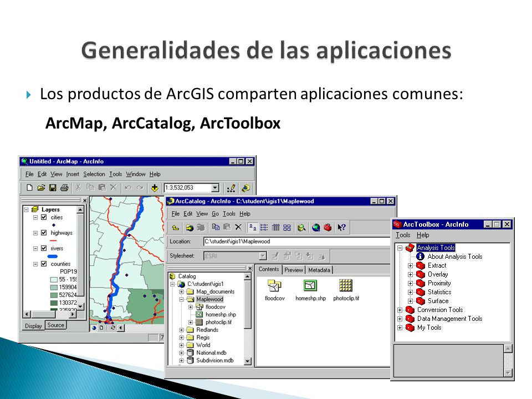Viewport: 532px width, 399px height.
Task: Open the map scale dropdown in ArcMap
Action: point(215,188)
